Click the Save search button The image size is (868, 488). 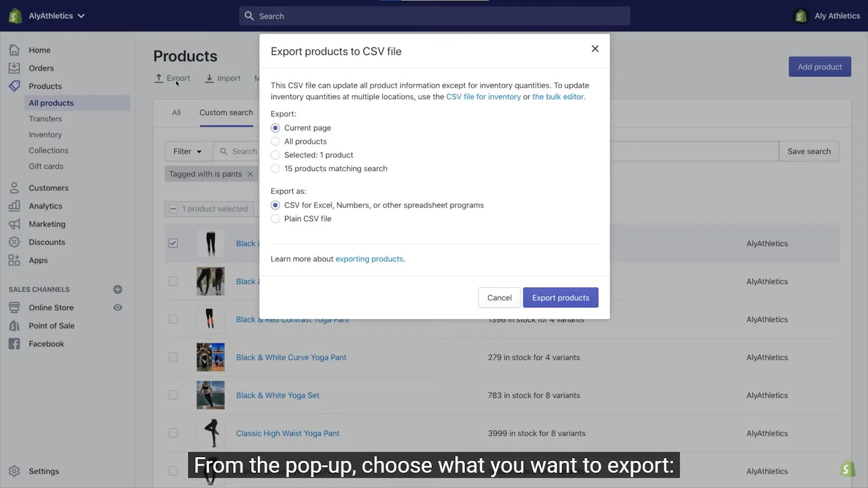(x=809, y=151)
